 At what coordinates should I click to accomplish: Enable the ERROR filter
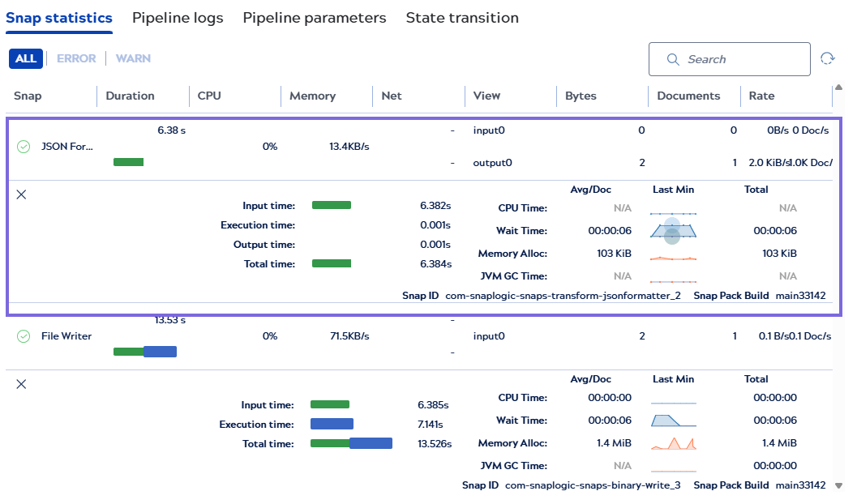76,58
